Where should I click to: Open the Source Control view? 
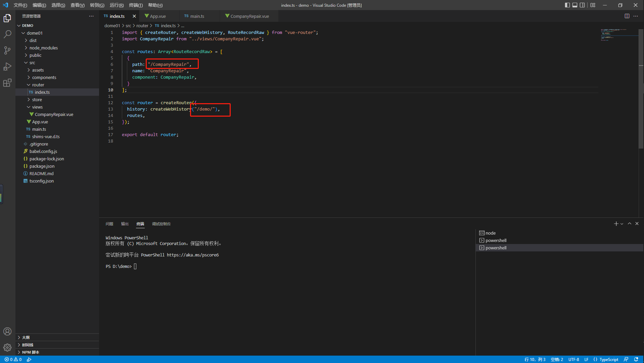click(7, 50)
